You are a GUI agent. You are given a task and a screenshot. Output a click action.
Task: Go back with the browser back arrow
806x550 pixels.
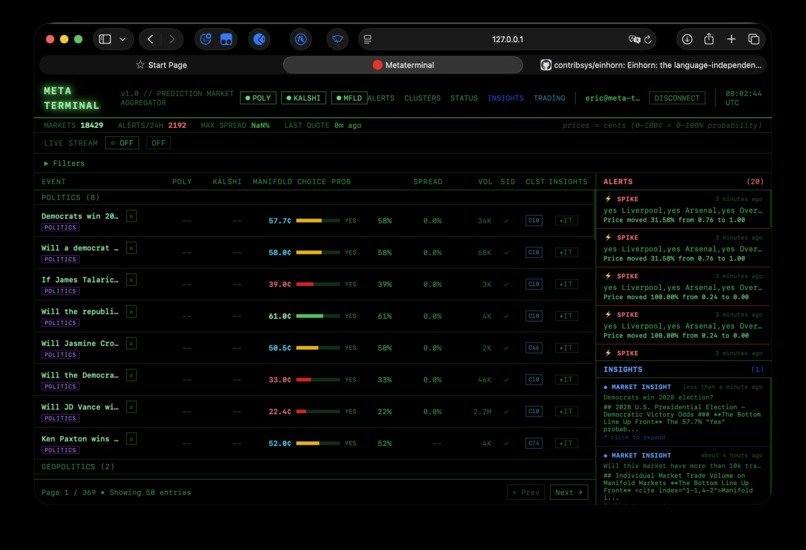click(150, 39)
